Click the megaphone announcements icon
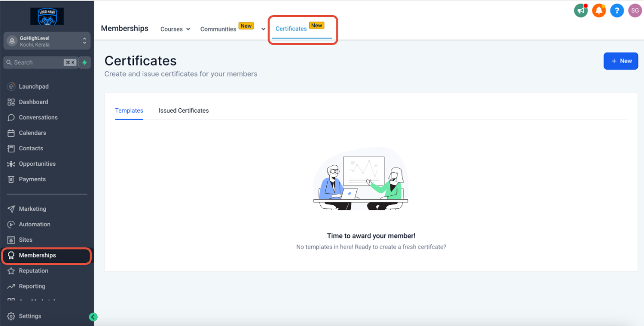 click(x=581, y=11)
